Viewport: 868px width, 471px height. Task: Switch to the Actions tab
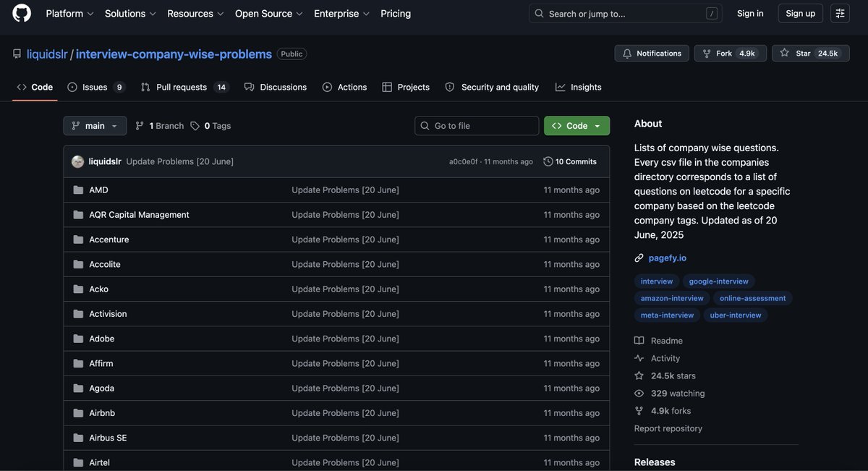[x=344, y=87]
